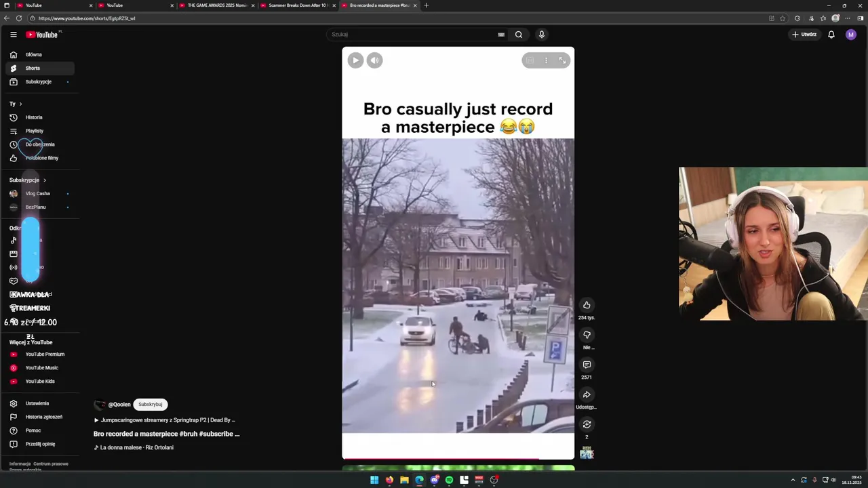Open the live broadcast icon
The width and height of the screenshot is (868, 488).
pos(14,267)
